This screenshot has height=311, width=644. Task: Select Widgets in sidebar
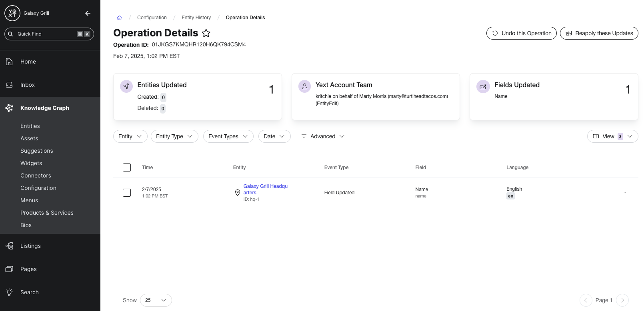[x=31, y=163]
